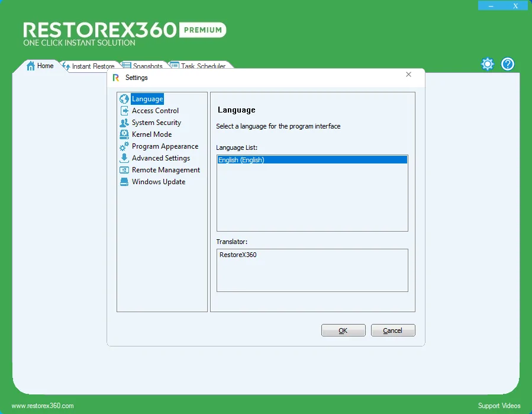The width and height of the screenshot is (532, 414).
Task: Open Program Appearance settings
Action: pos(165,146)
